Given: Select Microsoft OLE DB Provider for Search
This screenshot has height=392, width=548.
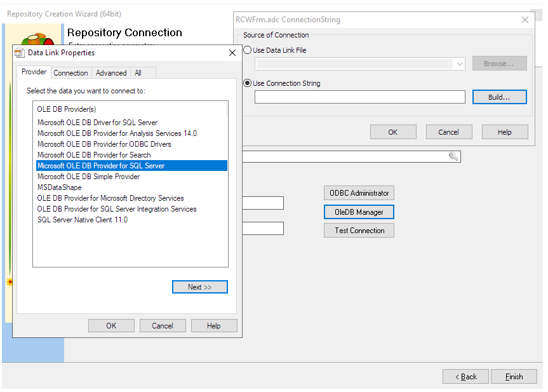Looking at the screenshot, I should pos(131,155).
